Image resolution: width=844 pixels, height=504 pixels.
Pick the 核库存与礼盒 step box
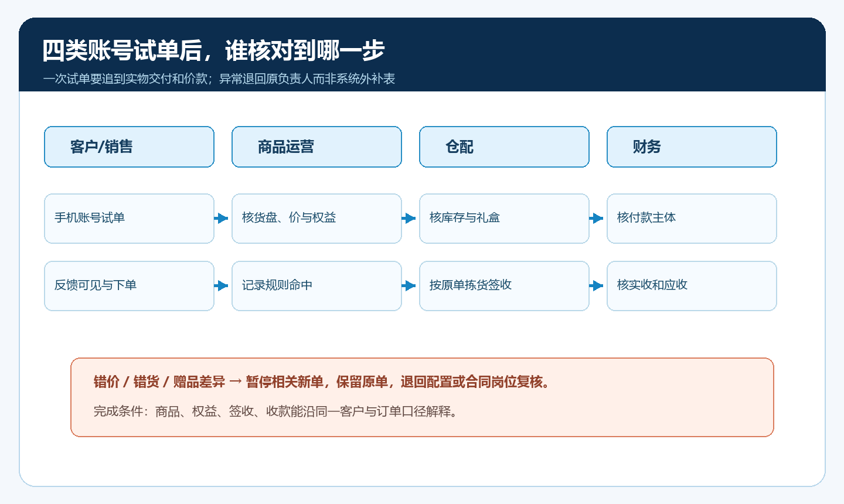point(504,219)
